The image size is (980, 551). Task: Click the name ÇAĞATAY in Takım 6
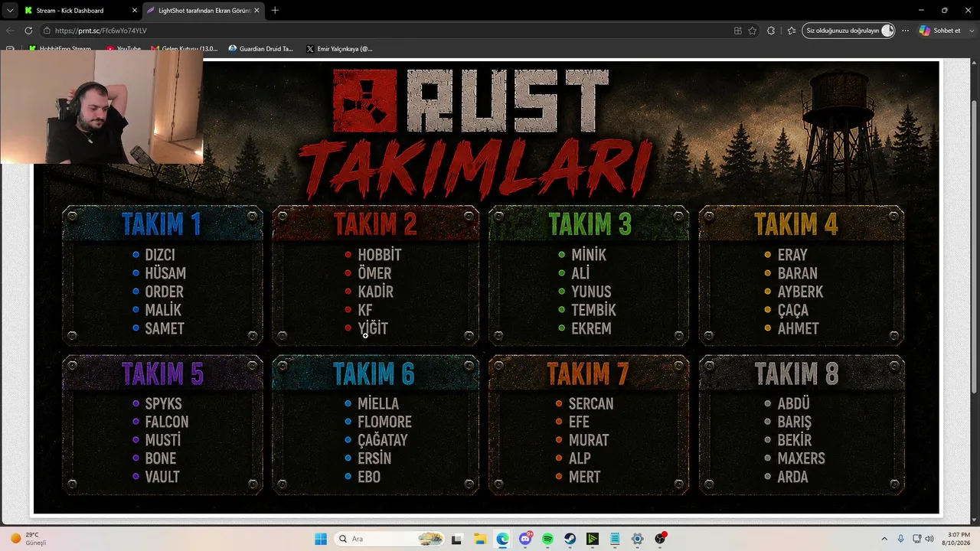pyautogui.click(x=383, y=440)
